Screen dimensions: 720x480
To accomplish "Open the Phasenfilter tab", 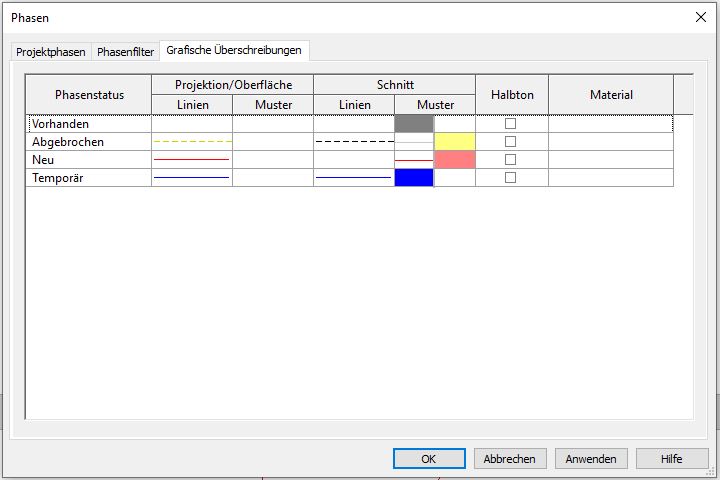I will pyautogui.click(x=125, y=52).
